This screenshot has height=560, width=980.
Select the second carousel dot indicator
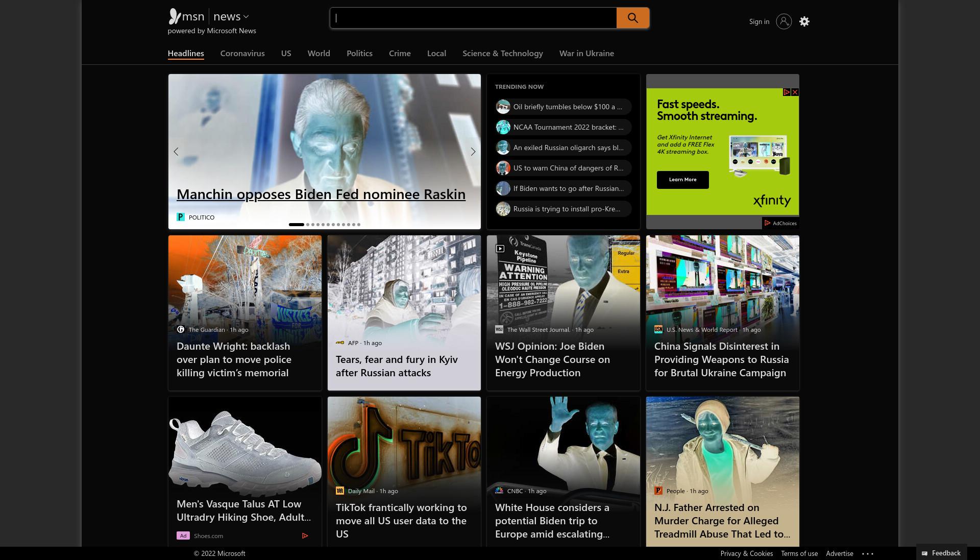tap(308, 225)
